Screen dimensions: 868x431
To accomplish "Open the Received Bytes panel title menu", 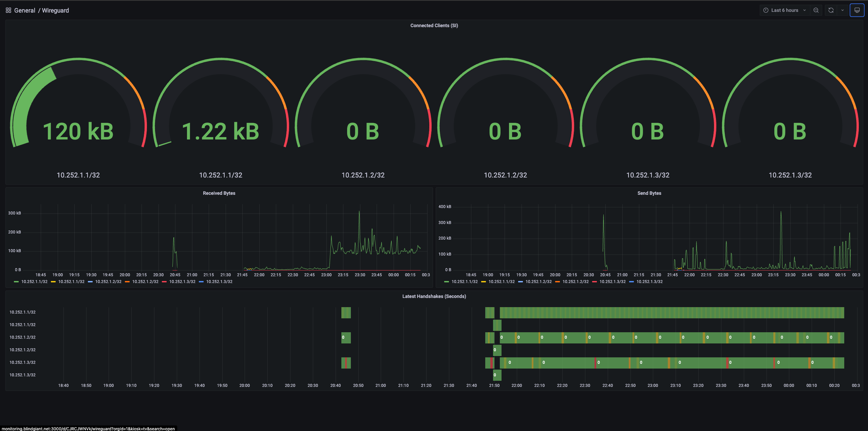I will click(x=219, y=193).
